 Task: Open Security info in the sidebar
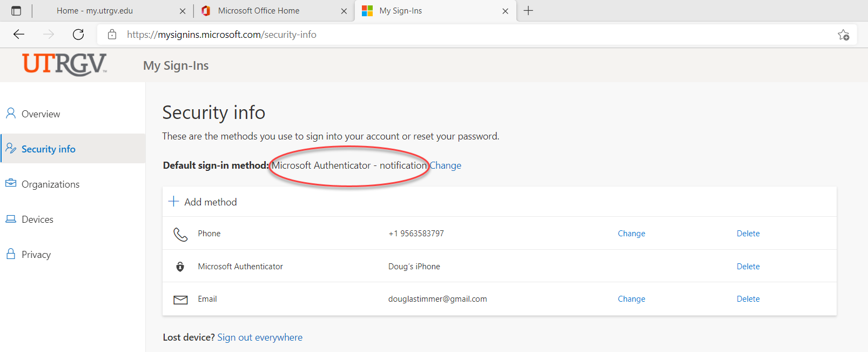point(72,149)
